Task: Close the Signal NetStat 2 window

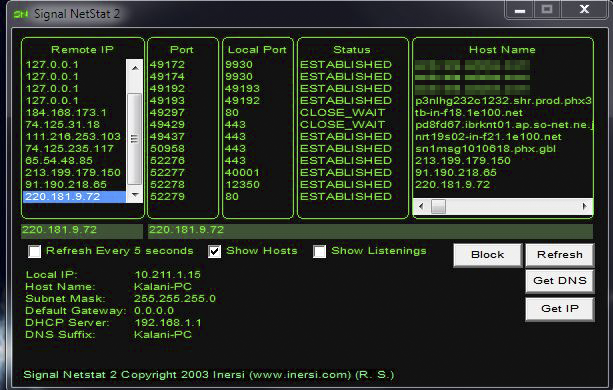Action: [x=584, y=9]
